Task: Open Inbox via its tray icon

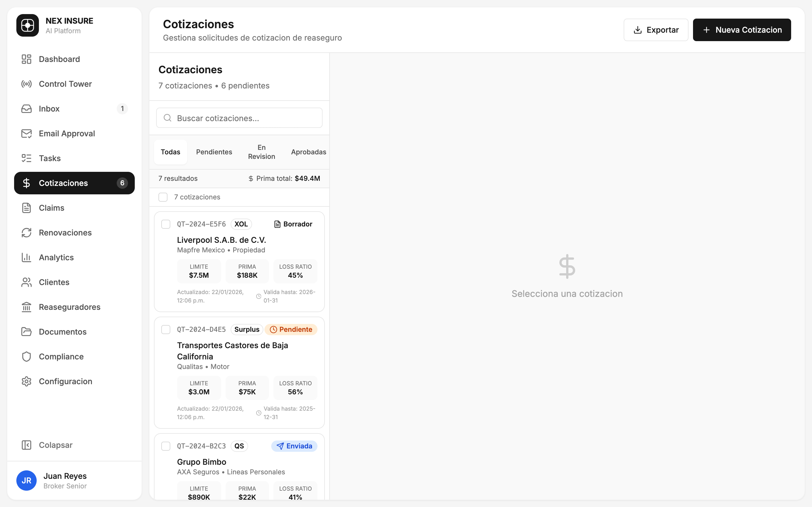Action: (x=27, y=109)
